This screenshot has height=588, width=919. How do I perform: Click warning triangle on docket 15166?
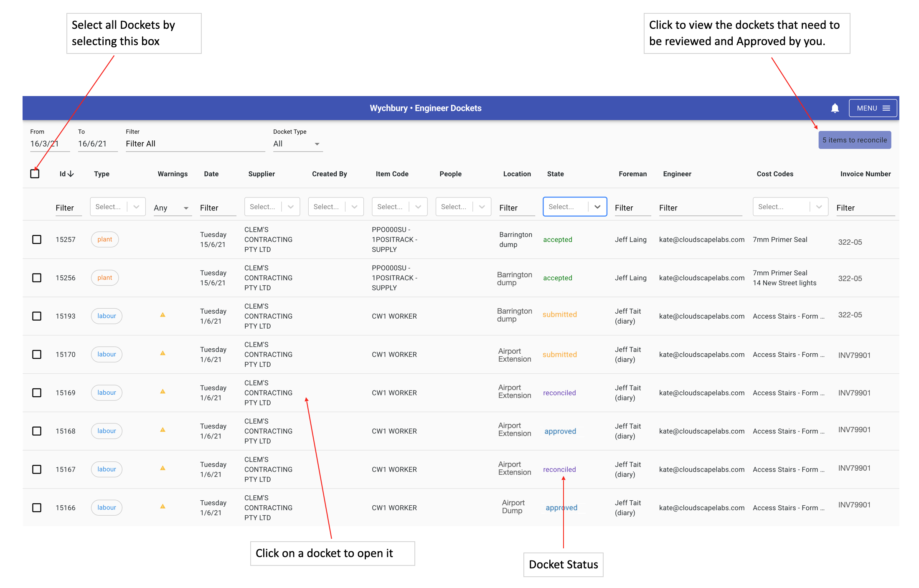coord(163,507)
